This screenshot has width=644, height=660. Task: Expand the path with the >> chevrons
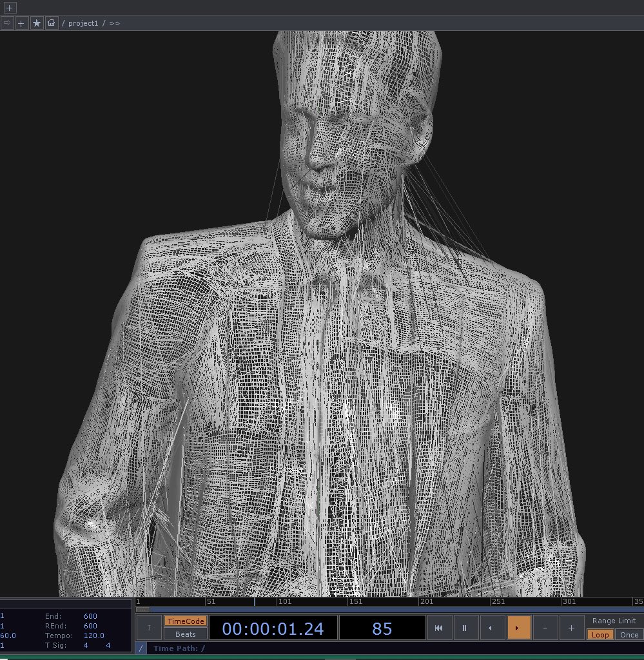(x=115, y=24)
